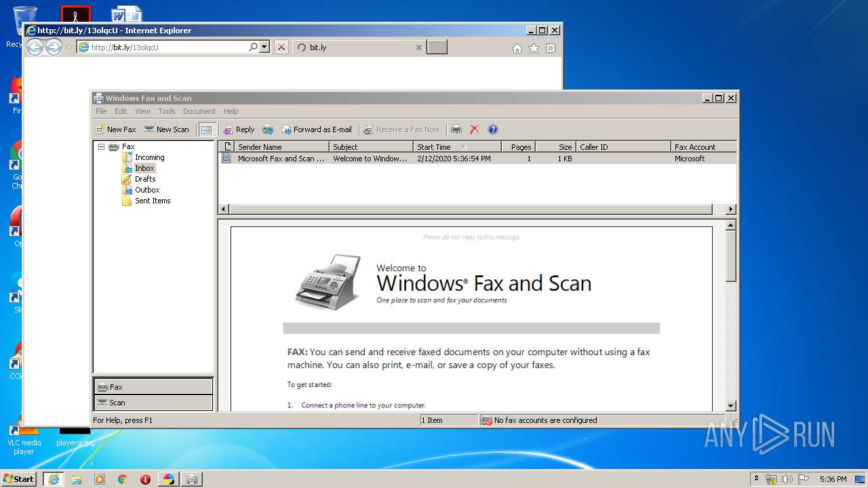Sort by Subject column

pos(371,146)
